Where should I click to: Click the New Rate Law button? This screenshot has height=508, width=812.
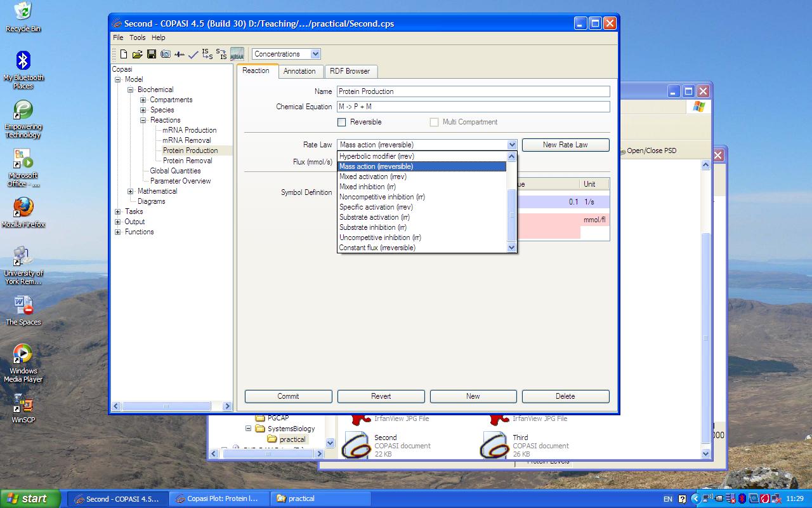tap(565, 145)
